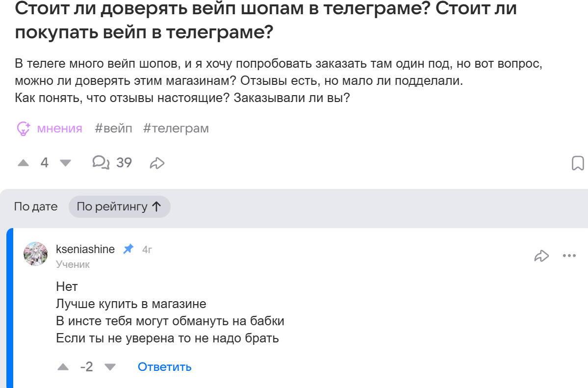This screenshot has height=388, width=588.
Task: Click the blue pin icon next to kseniashine
Action: (128, 249)
